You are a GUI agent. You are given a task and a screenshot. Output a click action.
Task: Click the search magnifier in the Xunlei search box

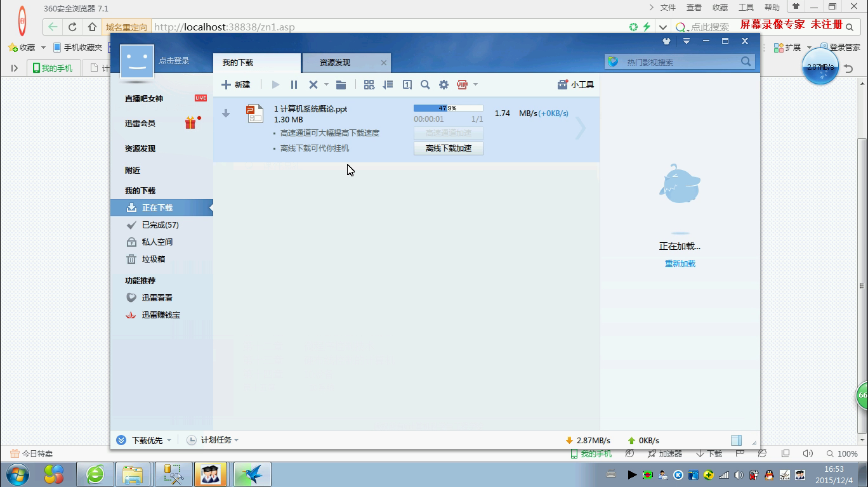pos(746,62)
